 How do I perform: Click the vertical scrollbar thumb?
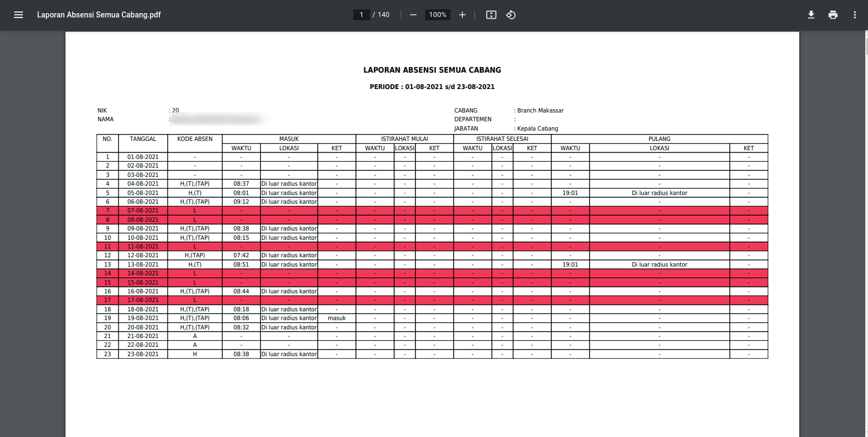[x=866, y=44]
